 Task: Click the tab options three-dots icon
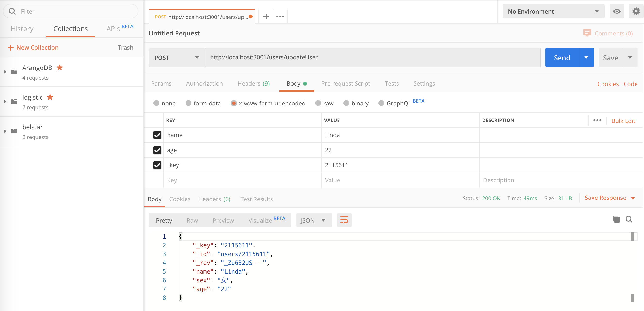click(280, 17)
